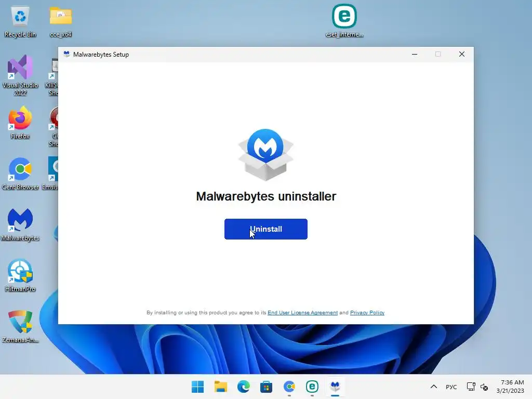Image resolution: width=532 pixels, height=399 pixels.
Task: Select the Emsis... desktop shortcut
Action: 50,174
